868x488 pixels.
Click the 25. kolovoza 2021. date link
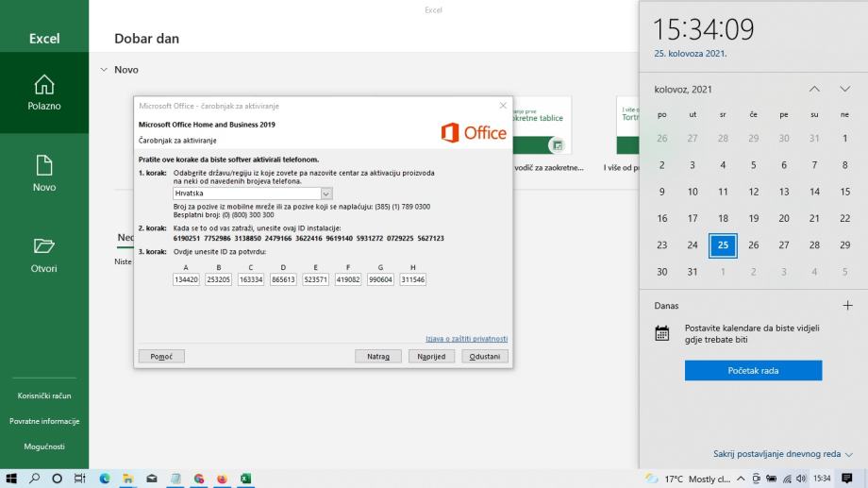click(x=691, y=54)
